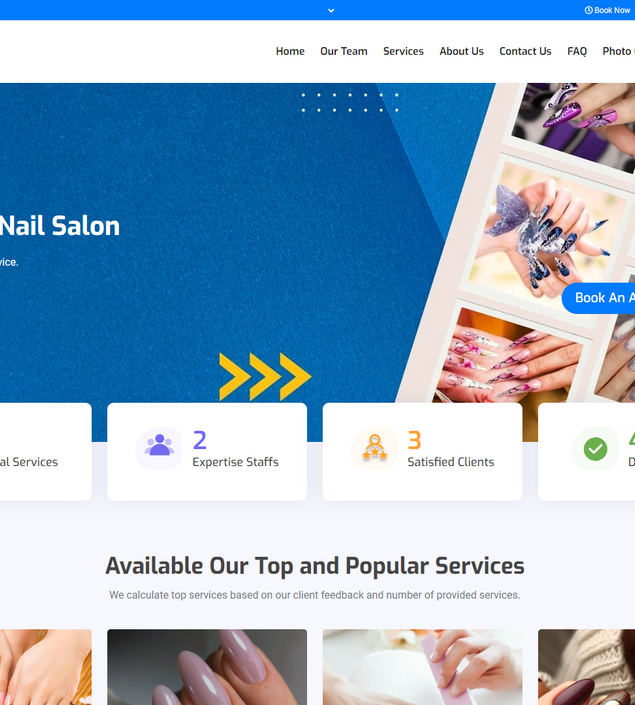Click the Book An Appointment button
The image size is (635, 705).
coord(599,298)
